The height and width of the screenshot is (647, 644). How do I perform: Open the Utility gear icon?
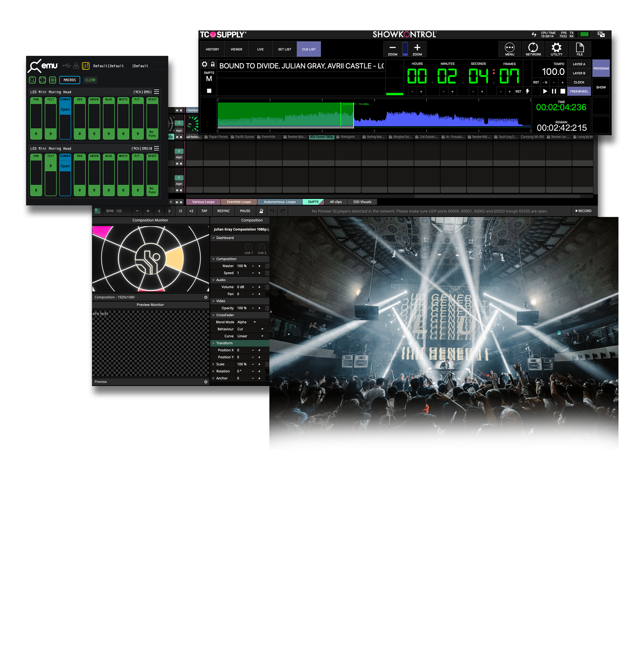click(x=557, y=49)
